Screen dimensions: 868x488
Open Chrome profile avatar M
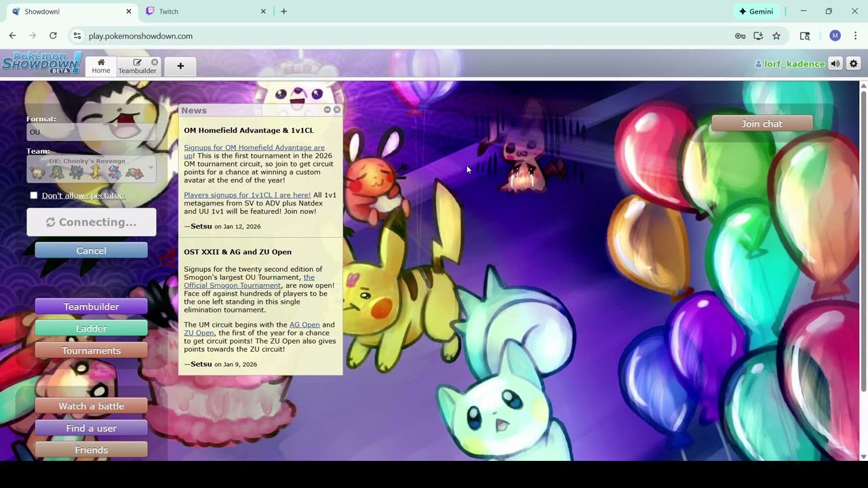point(835,36)
